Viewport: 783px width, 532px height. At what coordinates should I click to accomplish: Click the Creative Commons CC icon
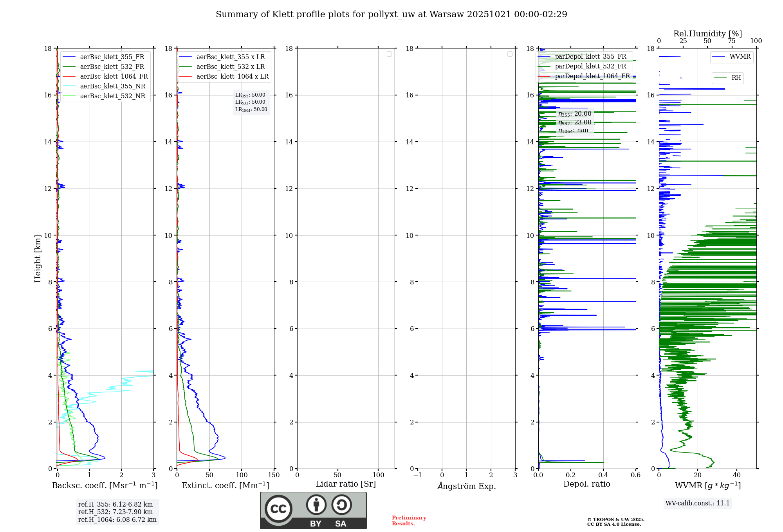278,509
